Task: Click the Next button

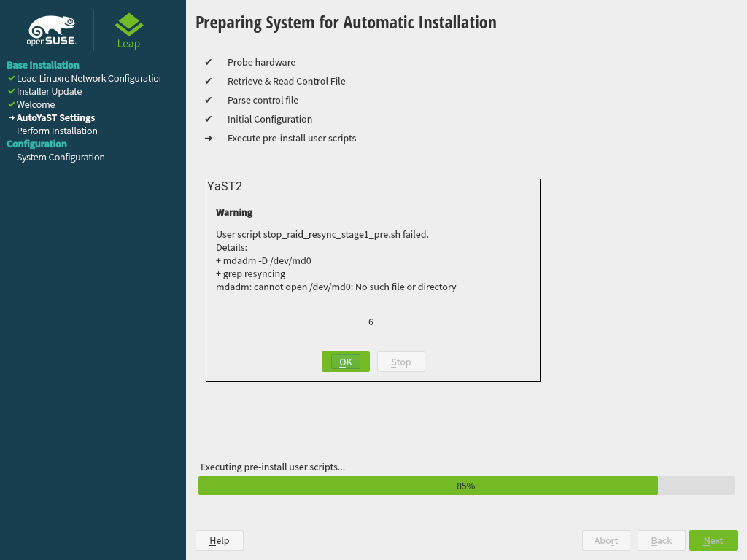Action: pos(713,540)
